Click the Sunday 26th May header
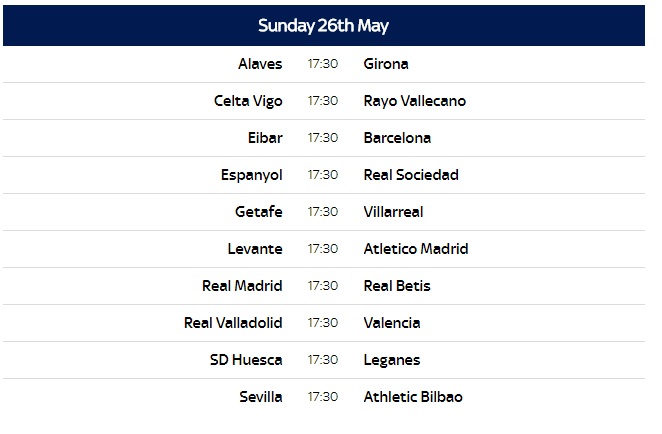This screenshot has width=662, height=434. [324, 25]
